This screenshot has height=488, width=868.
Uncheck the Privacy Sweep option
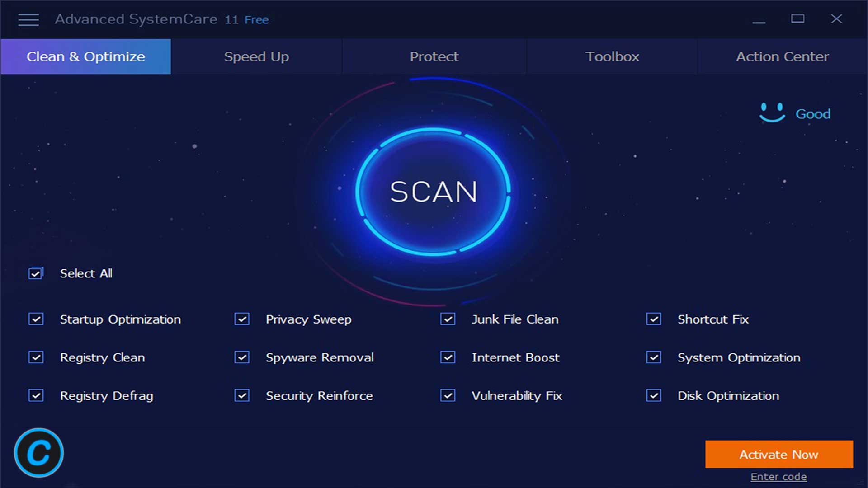tap(242, 319)
